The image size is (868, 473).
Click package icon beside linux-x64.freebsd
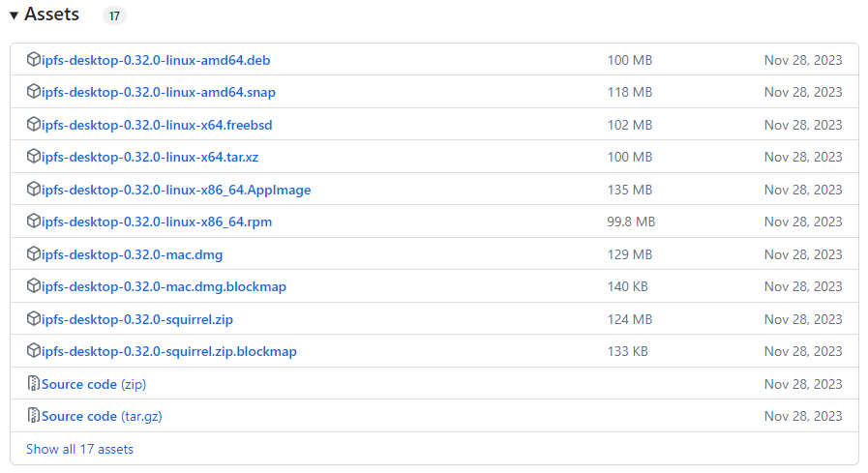[33, 124]
